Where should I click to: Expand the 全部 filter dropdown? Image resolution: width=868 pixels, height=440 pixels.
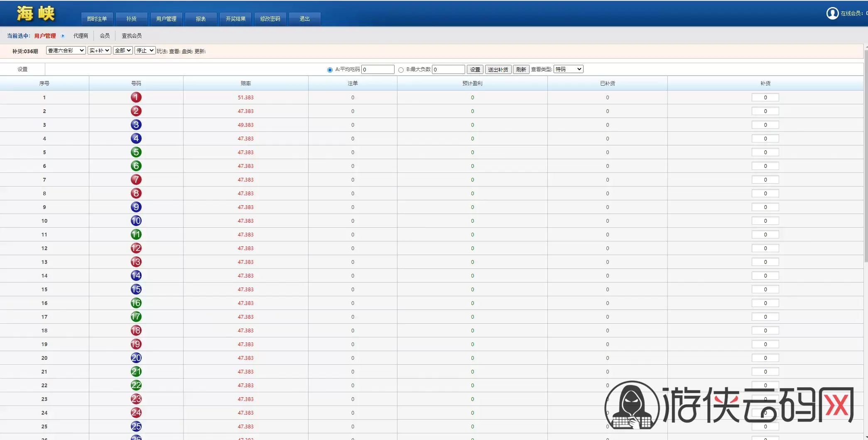123,51
